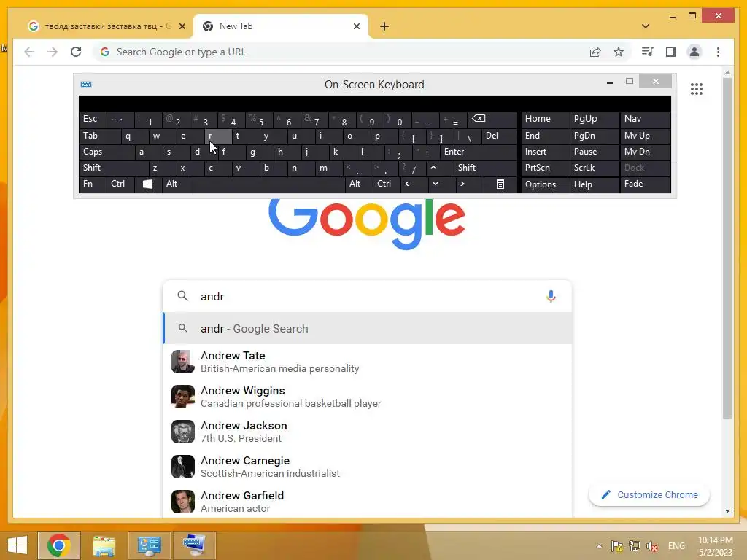Click the PrtScn key on keyboard
This screenshot has height=560, width=747.
[x=545, y=168]
